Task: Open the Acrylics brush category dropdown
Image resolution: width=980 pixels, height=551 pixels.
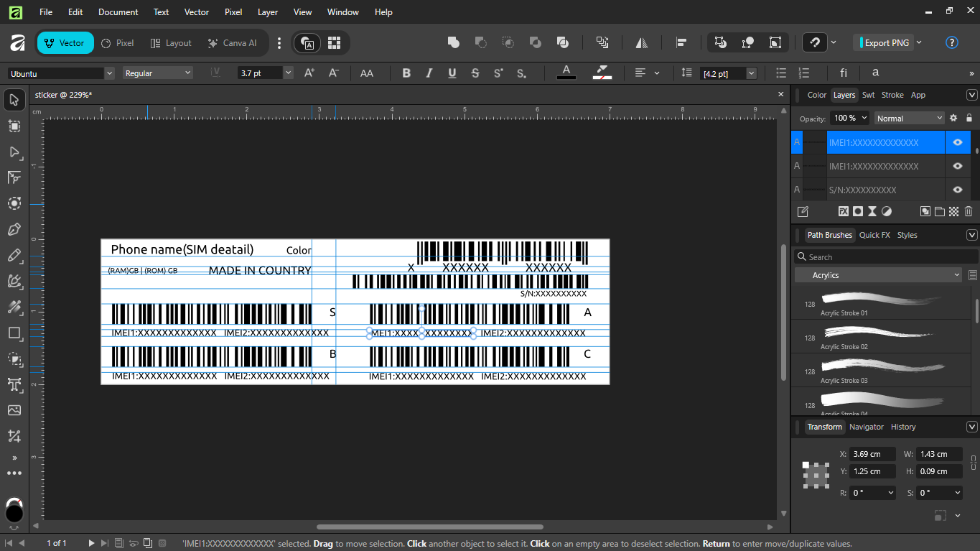Action: click(x=877, y=275)
